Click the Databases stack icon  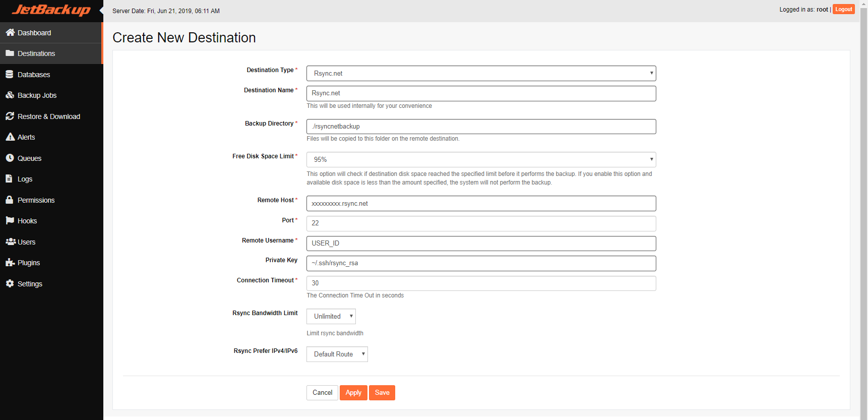9,74
